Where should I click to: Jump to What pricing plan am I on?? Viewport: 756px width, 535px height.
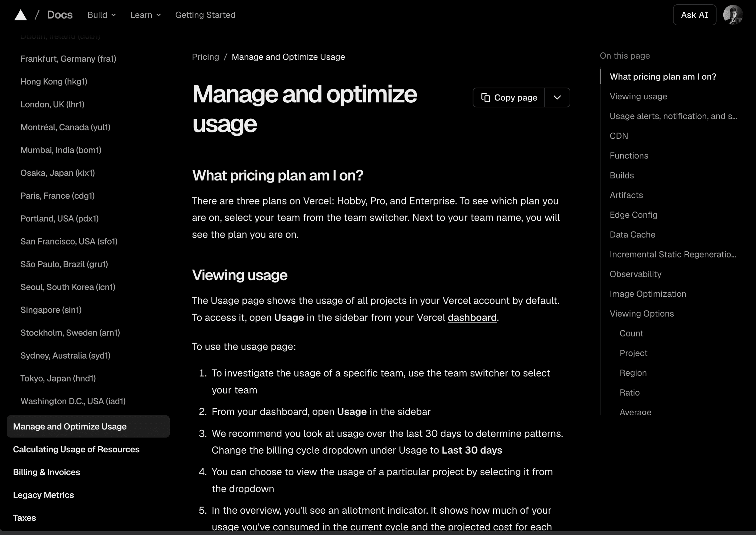pos(663,76)
